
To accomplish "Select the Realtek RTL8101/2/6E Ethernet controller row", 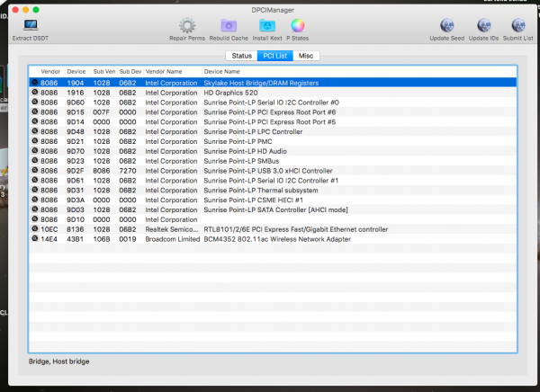I will coord(270,229).
